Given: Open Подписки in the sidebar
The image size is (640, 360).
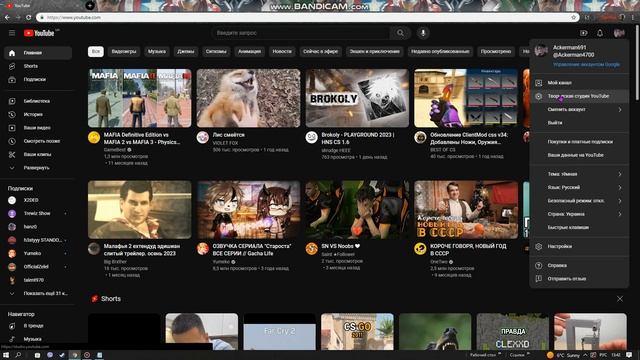Looking at the screenshot, I should click(x=38, y=80).
